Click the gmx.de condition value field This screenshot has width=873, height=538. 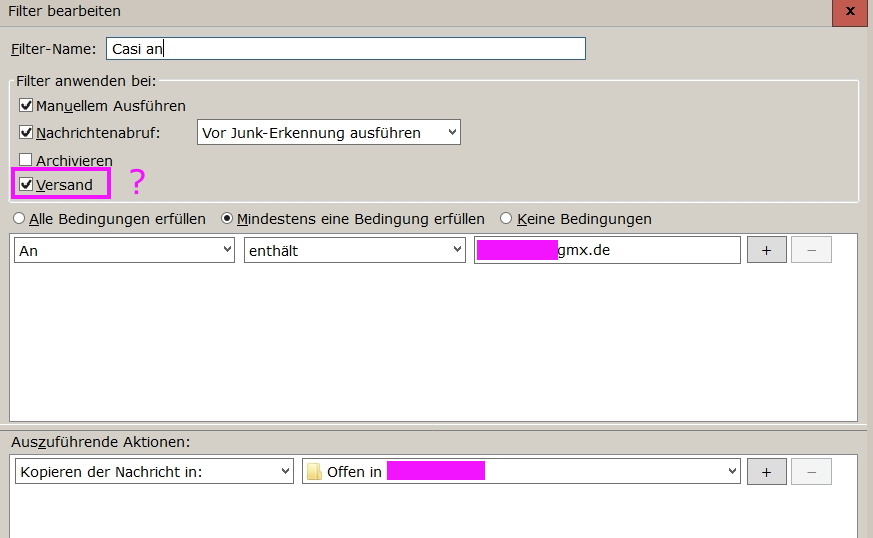(607, 250)
